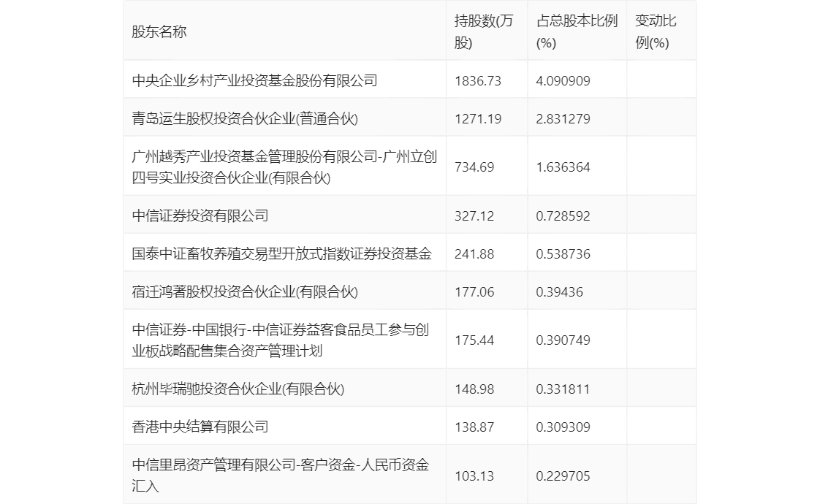820x504 pixels.
Task: Click the 103.13 shares value
Action: pos(474,476)
